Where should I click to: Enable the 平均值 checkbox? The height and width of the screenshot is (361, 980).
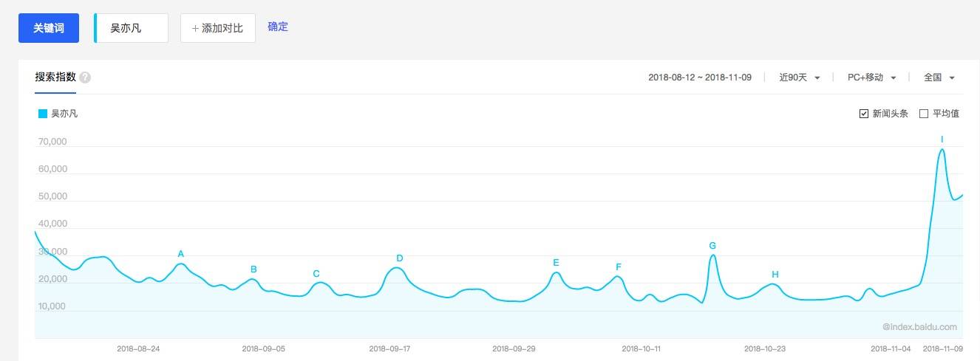924,114
